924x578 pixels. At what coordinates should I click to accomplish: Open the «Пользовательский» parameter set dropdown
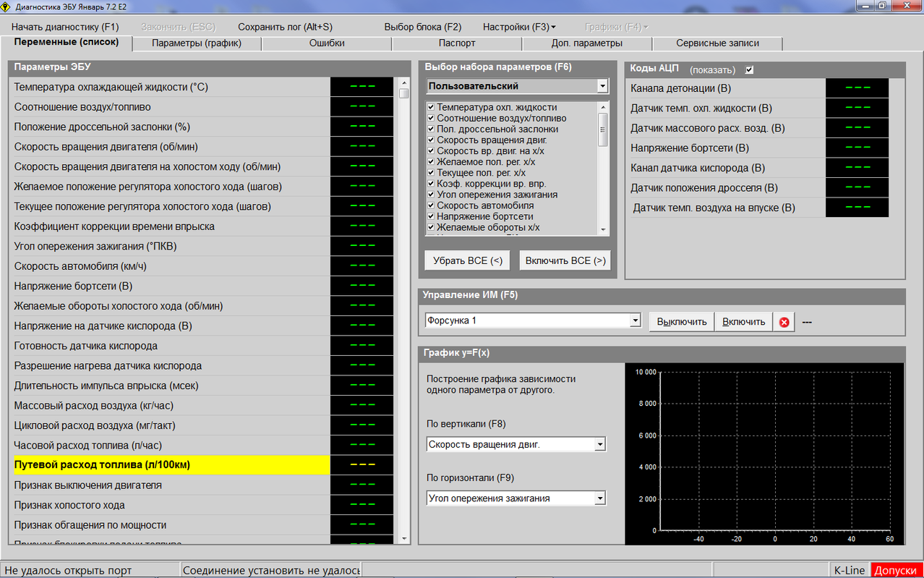(602, 86)
